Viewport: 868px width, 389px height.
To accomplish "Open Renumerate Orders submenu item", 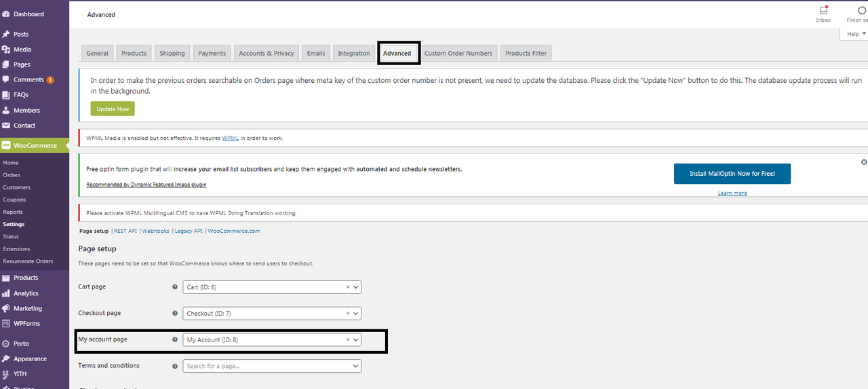I will click(x=28, y=261).
